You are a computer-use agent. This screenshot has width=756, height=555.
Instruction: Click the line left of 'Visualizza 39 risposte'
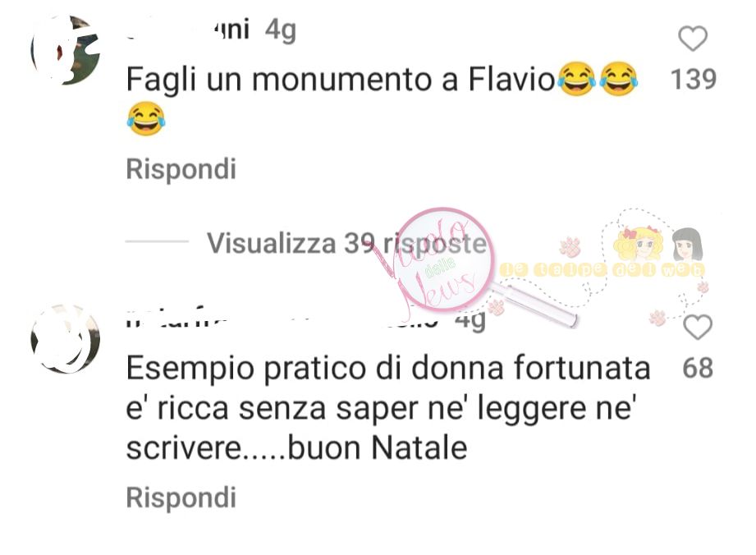coord(157,241)
